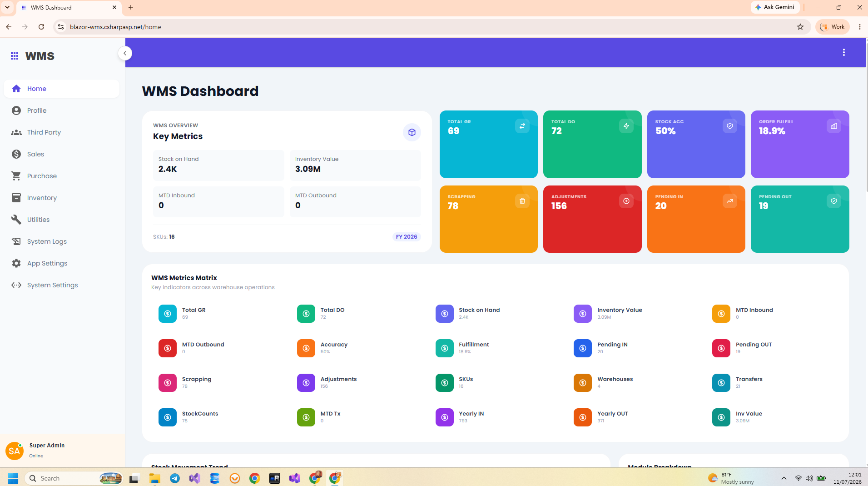
Task: Click the Total DO matrix icon
Action: click(306, 314)
